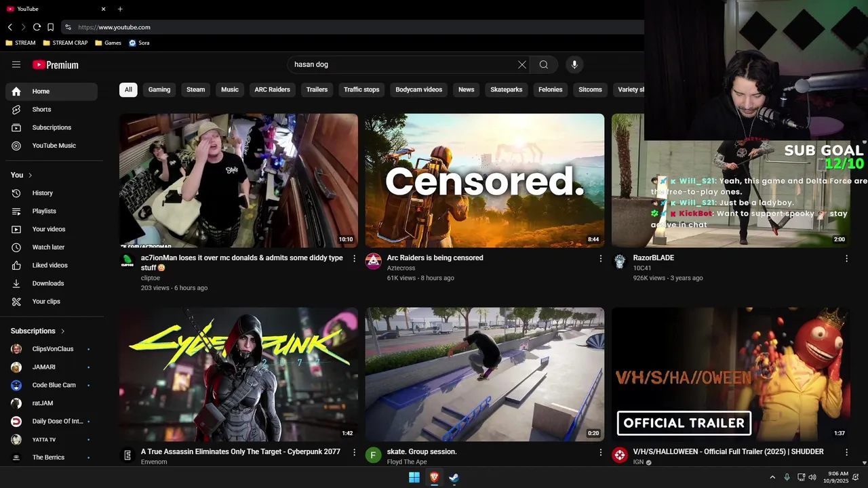This screenshot has width=868, height=488.
Task: Open the Windows Start menu
Action: click(x=414, y=477)
